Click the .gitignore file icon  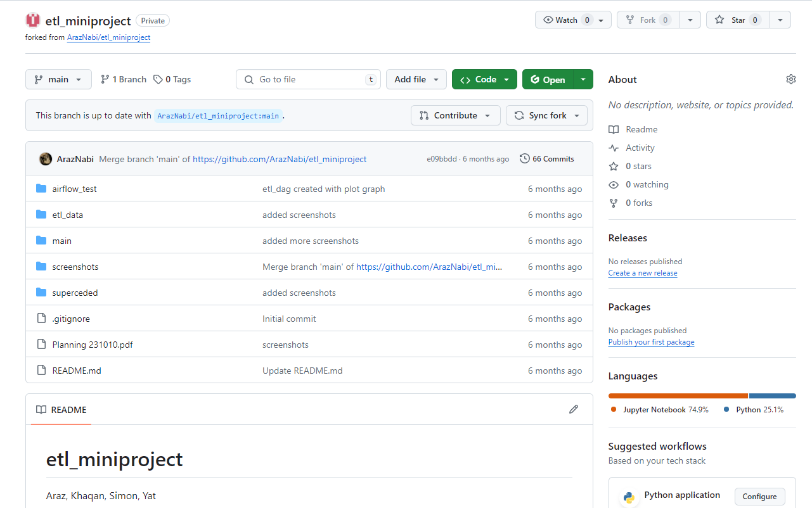click(41, 319)
